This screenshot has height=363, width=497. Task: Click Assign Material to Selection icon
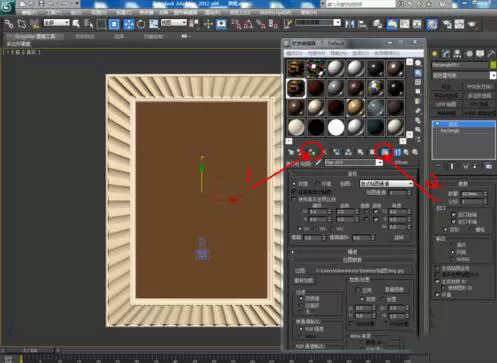[312, 152]
